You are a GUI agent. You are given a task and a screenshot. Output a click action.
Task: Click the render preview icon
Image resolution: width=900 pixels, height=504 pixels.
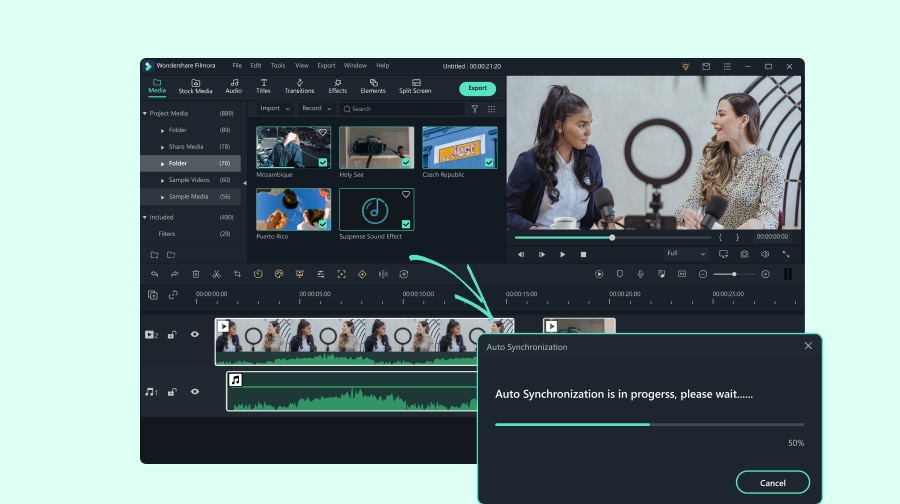(x=599, y=274)
